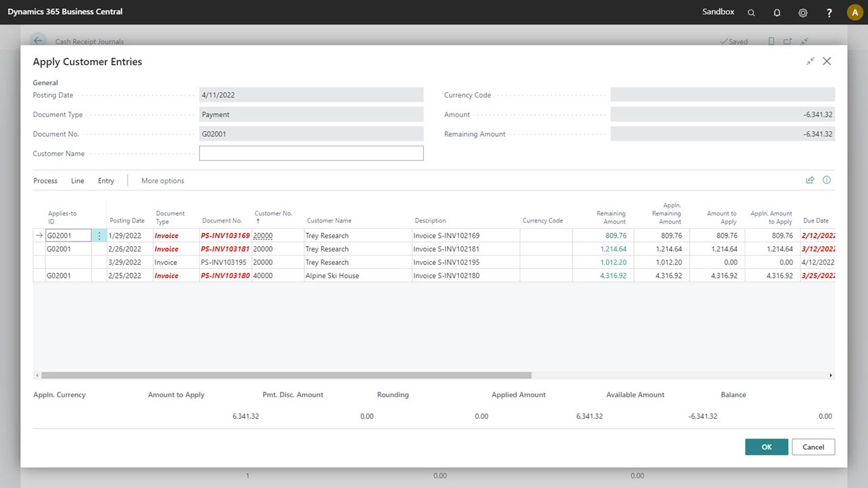Viewport: 868px width, 488px height.
Task: Confirm with the OK button
Action: click(x=766, y=447)
